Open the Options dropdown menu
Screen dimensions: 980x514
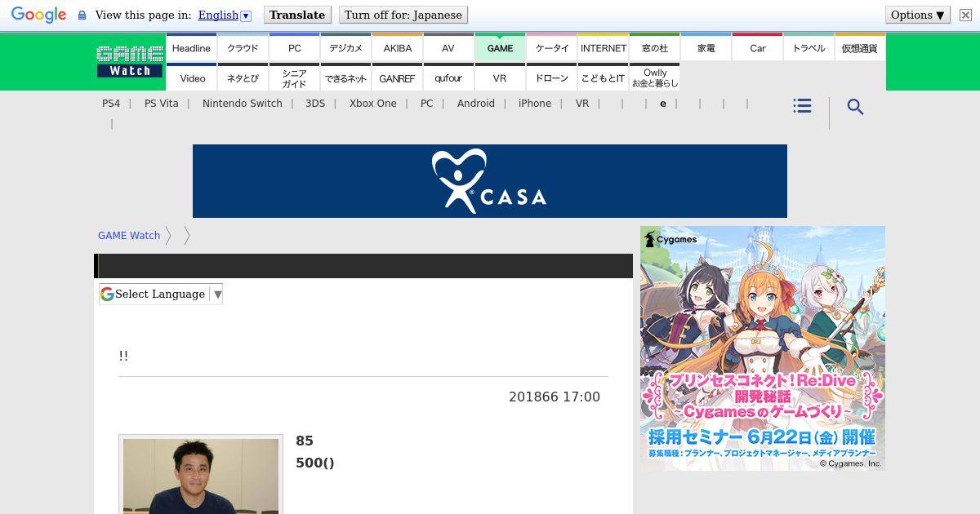tap(918, 15)
